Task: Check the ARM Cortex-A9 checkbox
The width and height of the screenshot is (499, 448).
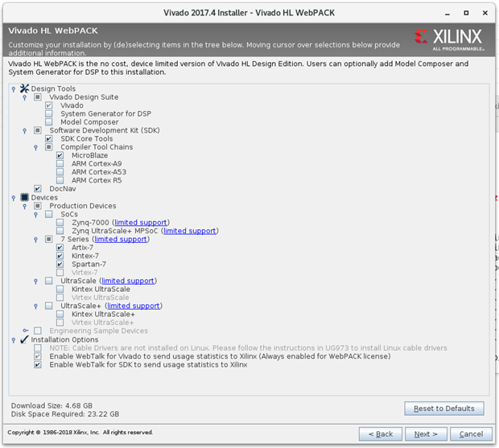Action: [60, 163]
